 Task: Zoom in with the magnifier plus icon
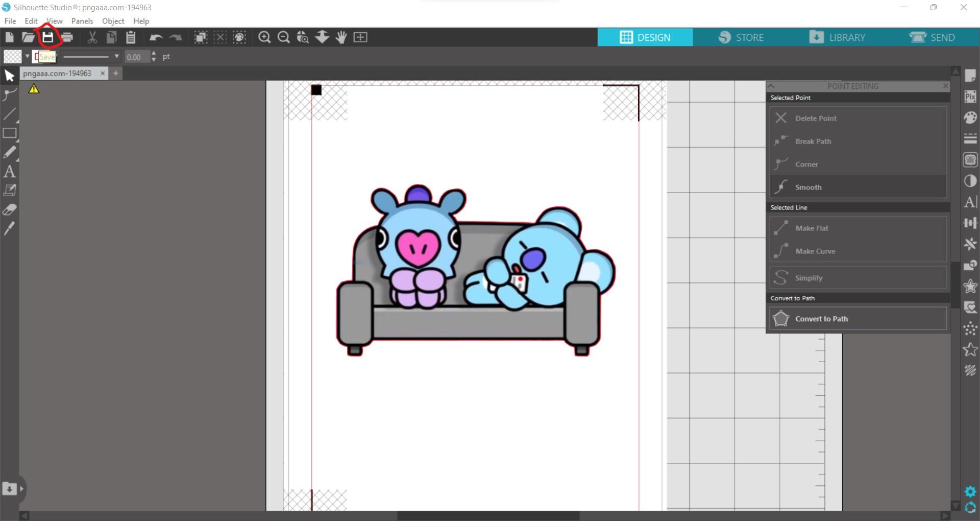pyautogui.click(x=264, y=37)
